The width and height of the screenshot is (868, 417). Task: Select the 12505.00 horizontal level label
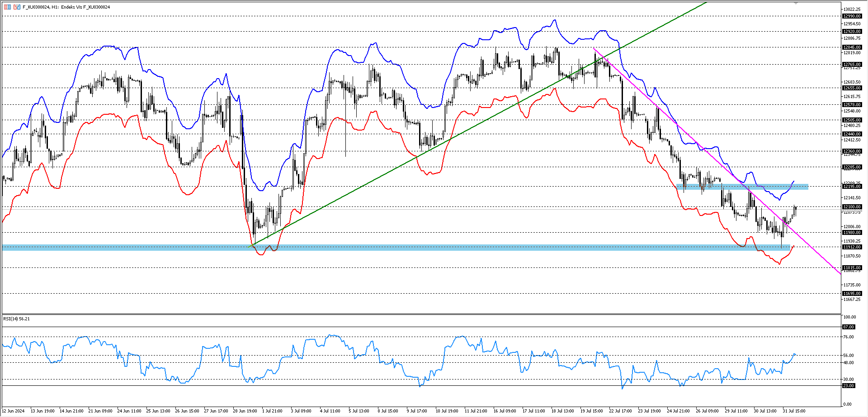coord(852,120)
